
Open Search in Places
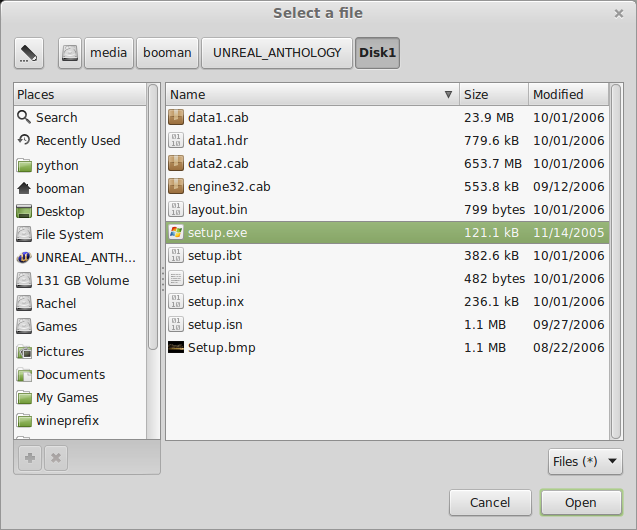[80, 117]
